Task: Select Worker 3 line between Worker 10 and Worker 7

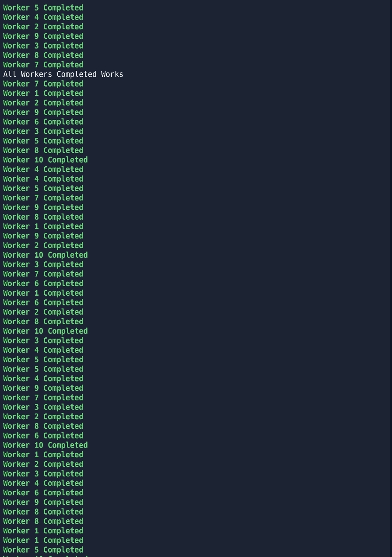Action: point(43,265)
